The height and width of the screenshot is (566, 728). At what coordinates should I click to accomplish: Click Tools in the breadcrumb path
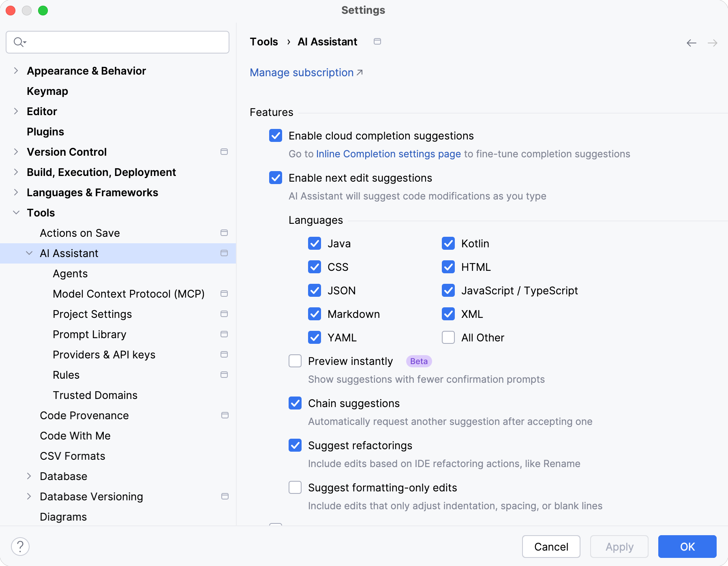[264, 41]
